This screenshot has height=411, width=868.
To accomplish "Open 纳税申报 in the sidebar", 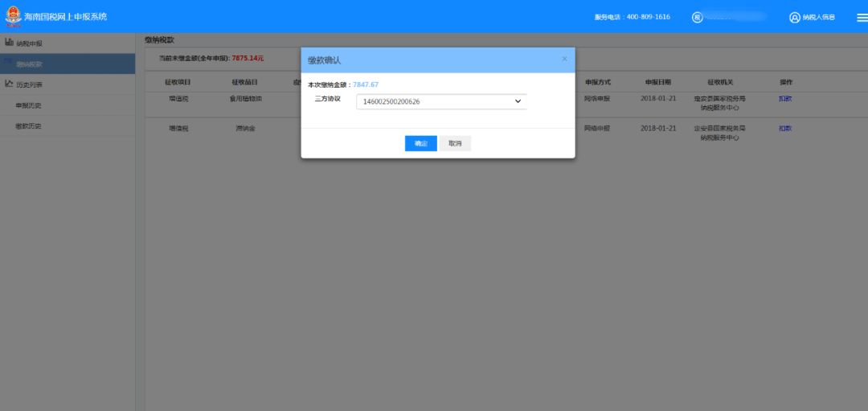I will pos(68,43).
